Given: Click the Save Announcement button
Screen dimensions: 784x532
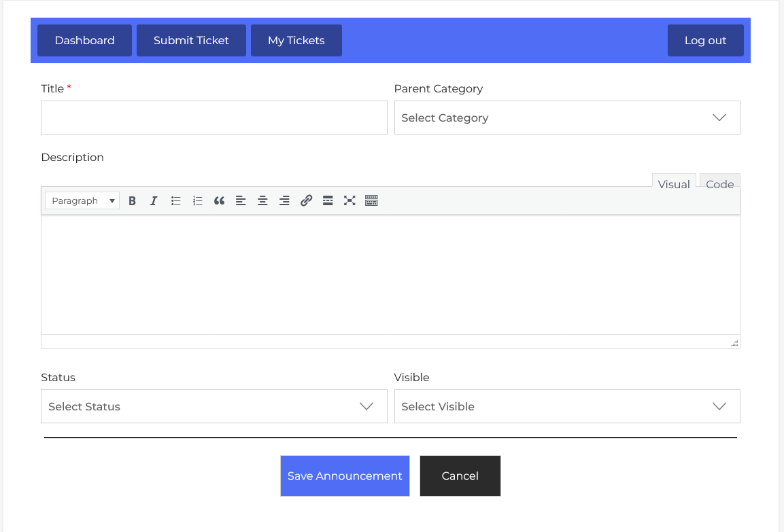Looking at the screenshot, I should coord(345,476).
